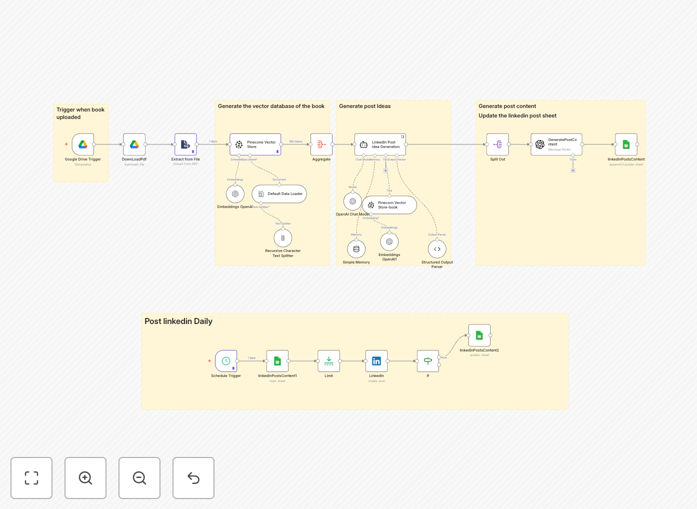Select the DownloadPdf Google Drive node
Viewport: 697px width, 509px height.
pos(134,144)
